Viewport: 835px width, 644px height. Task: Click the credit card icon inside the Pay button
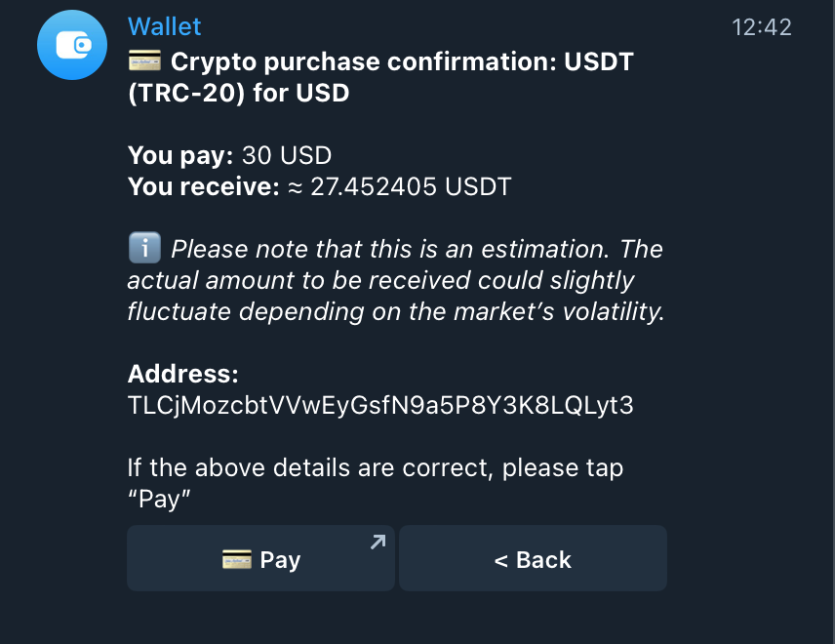pyautogui.click(x=237, y=559)
